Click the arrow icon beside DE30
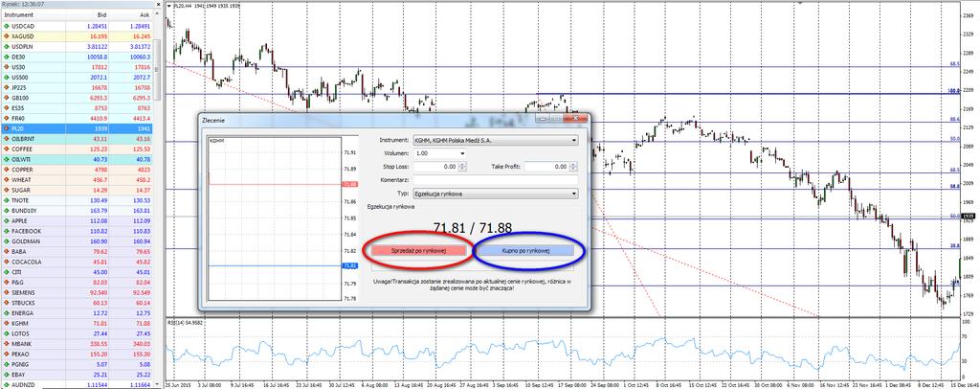This screenshot has height=389, width=980. click(7, 57)
